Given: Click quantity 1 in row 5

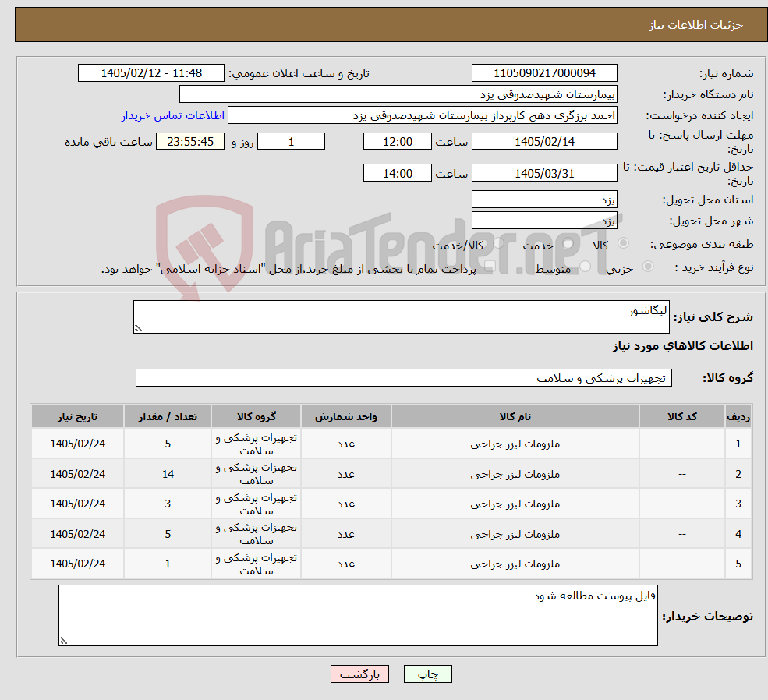Looking at the screenshot, I should pyautogui.click(x=168, y=564).
